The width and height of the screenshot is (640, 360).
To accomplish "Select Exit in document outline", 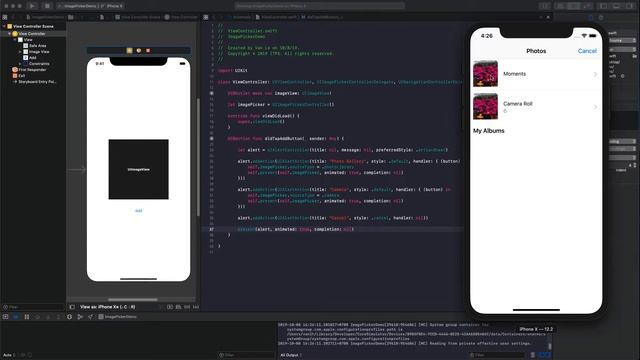I will tap(19, 76).
